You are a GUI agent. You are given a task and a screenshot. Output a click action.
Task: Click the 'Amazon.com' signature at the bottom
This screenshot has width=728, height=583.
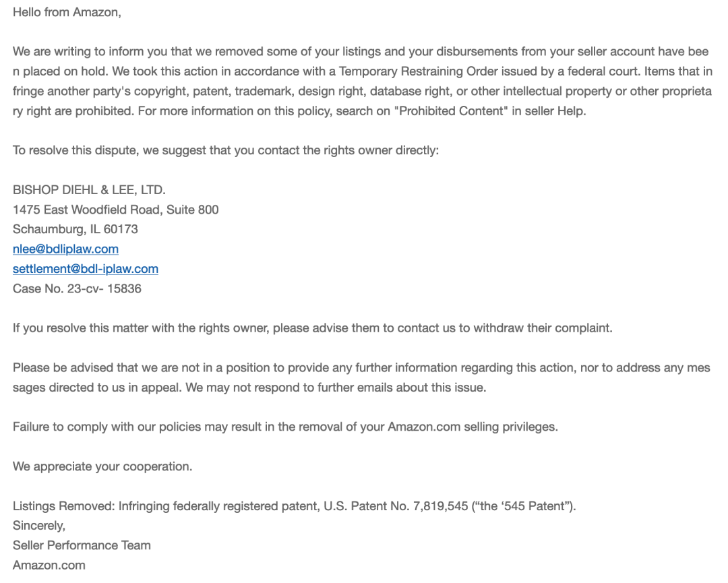(49, 565)
